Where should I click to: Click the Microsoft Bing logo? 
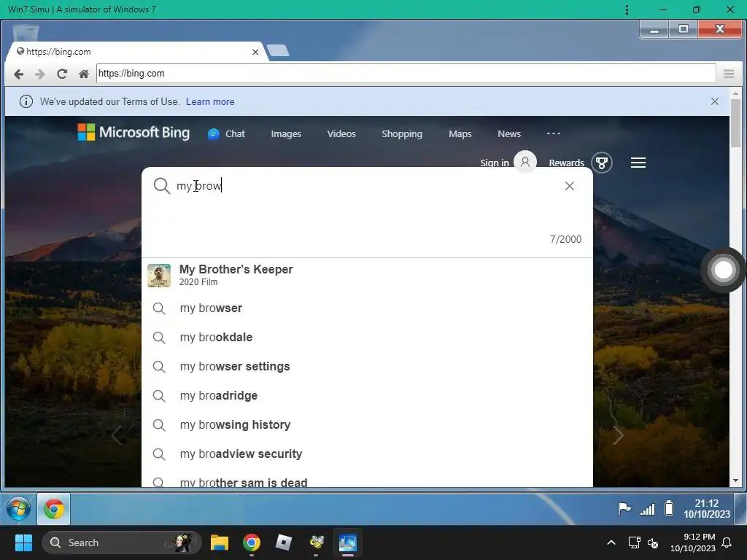(133, 133)
